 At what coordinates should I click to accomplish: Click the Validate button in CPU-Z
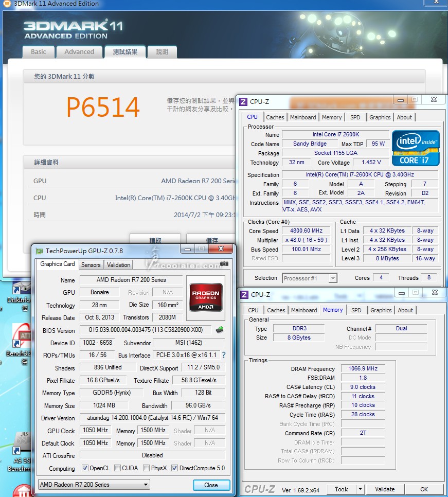pos(385,489)
